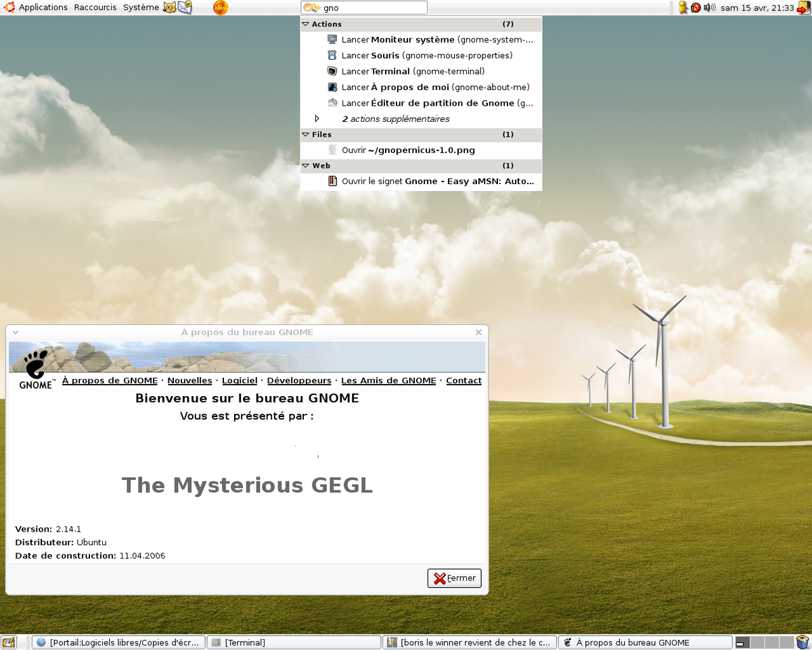Collapse the Actions results category

(305, 24)
